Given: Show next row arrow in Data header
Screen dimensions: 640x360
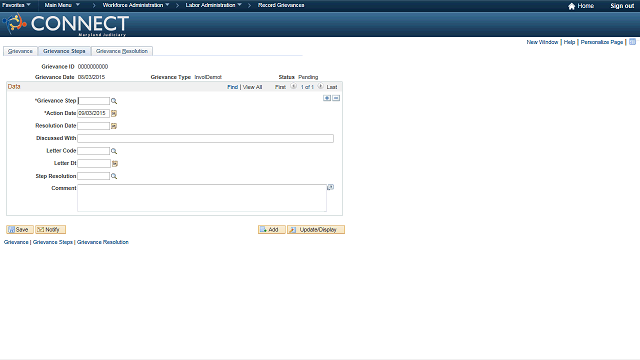Looking at the screenshot, I should coord(320,87).
